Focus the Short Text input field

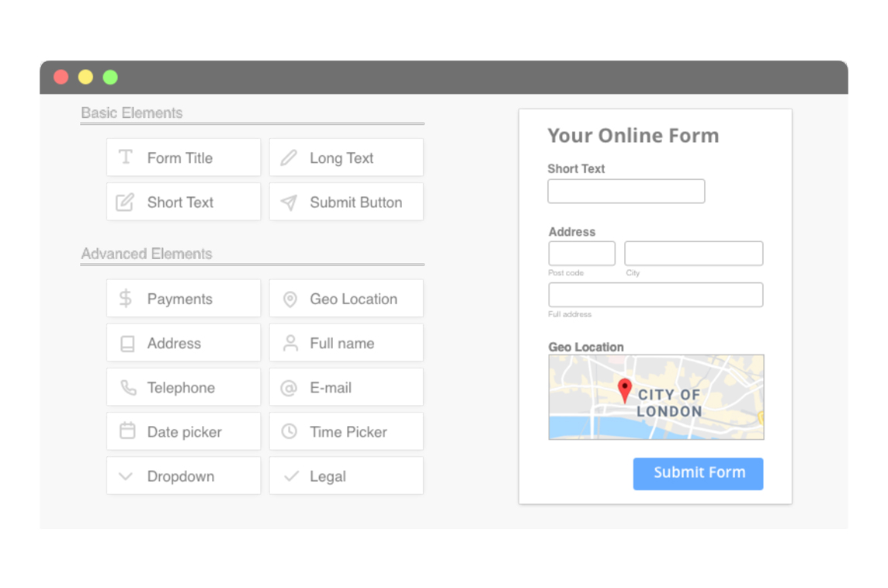[626, 192]
